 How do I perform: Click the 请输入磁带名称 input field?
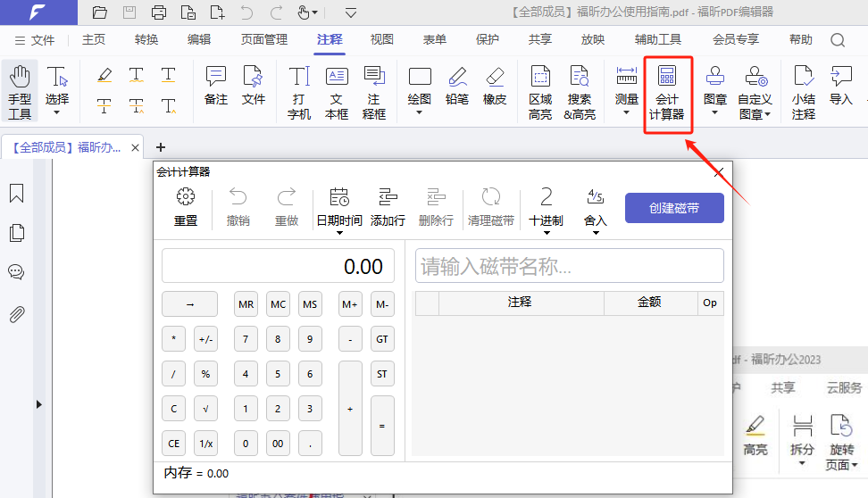(569, 266)
